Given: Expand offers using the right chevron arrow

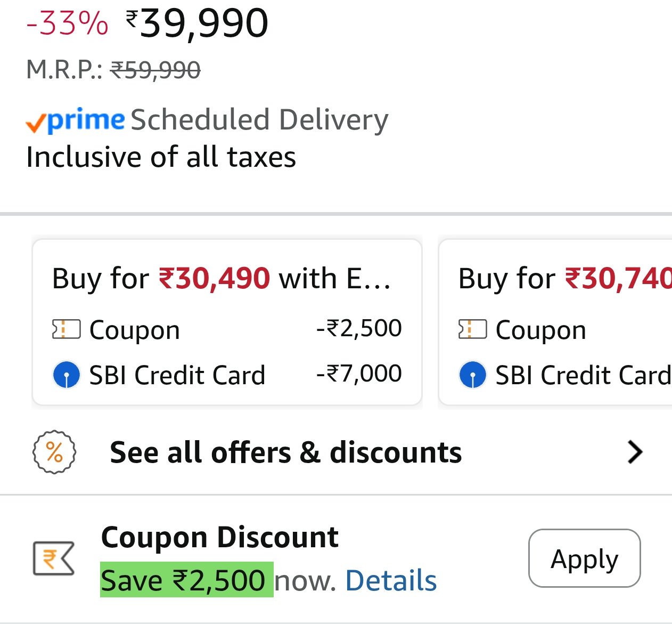Looking at the screenshot, I should [x=635, y=452].
